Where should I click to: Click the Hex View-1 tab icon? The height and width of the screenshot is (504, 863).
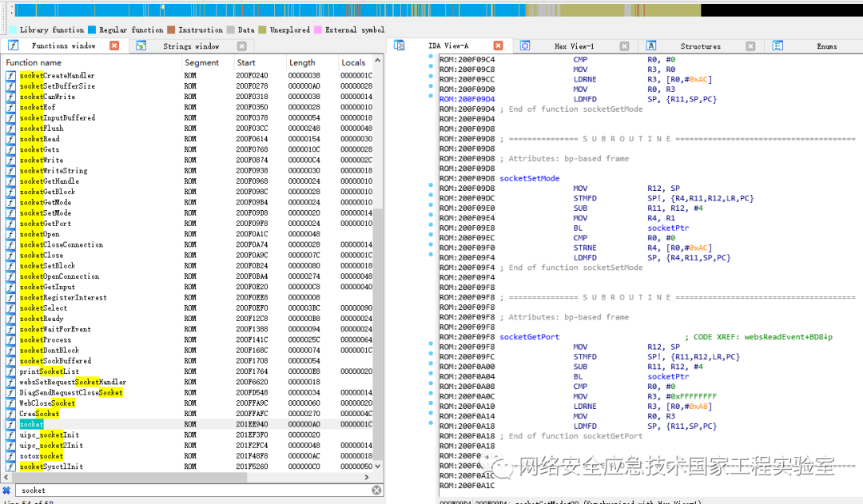click(x=525, y=46)
